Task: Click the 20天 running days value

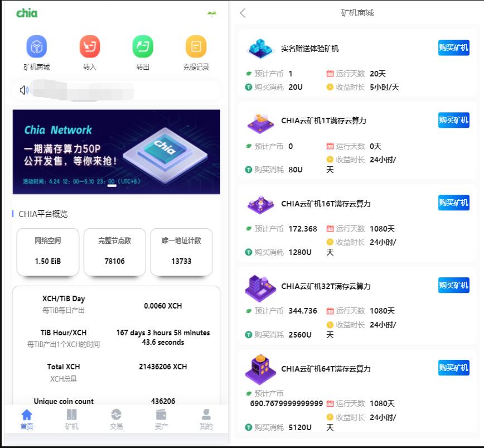Action: pyautogui.click(x=378, y=74)
